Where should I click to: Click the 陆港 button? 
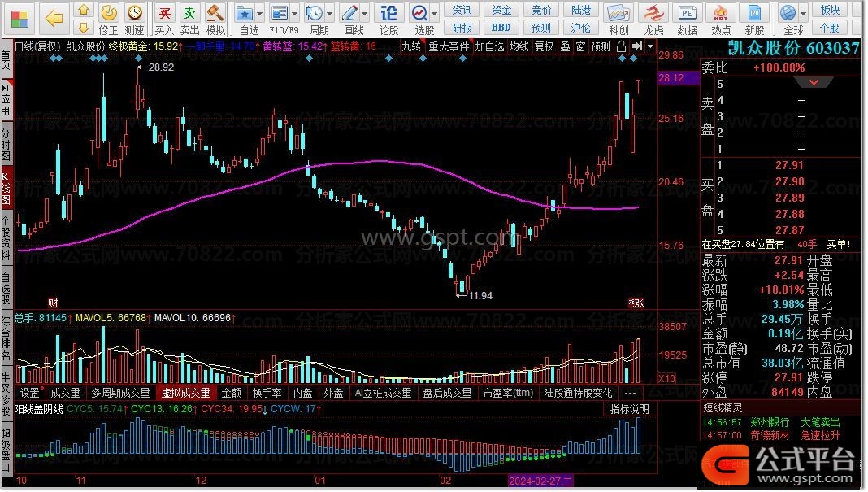[580, 10]
